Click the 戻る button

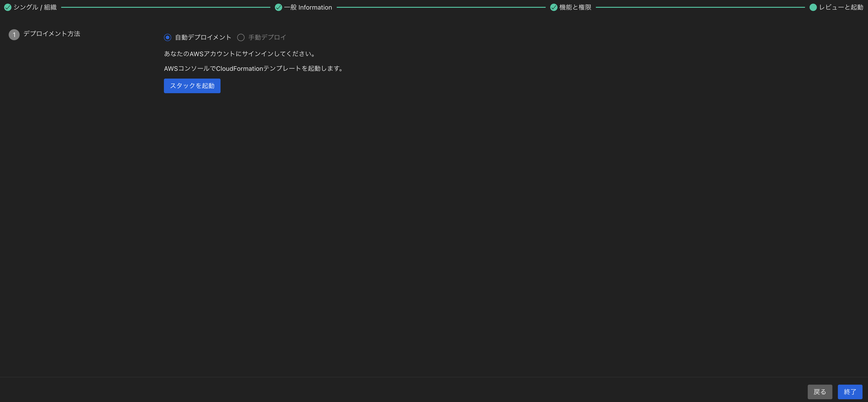tap(819, 392)
